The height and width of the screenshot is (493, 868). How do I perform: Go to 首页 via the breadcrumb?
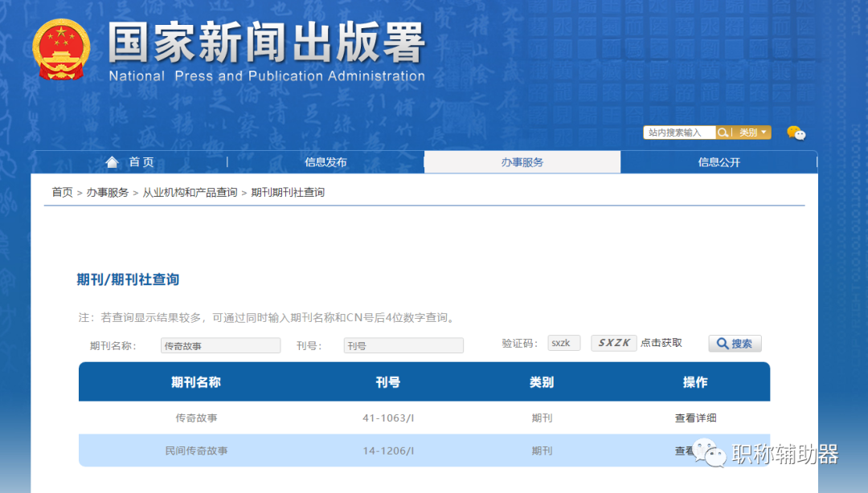tap(62, 192)
